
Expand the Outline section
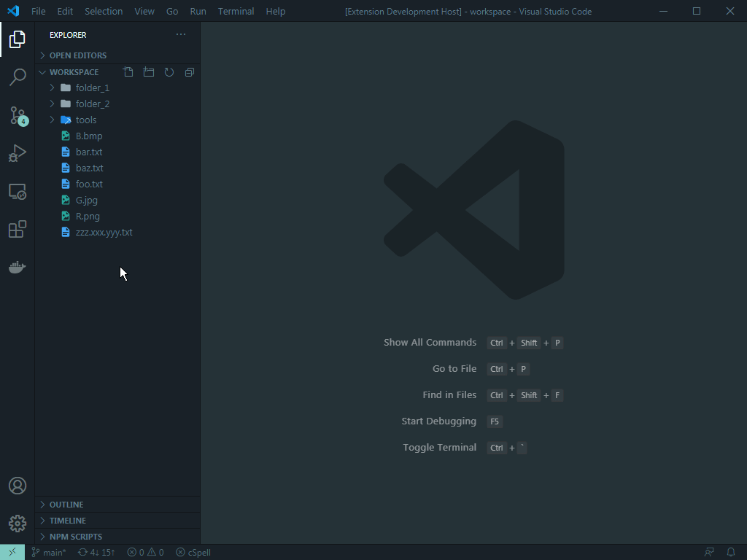tap(66, 505)
